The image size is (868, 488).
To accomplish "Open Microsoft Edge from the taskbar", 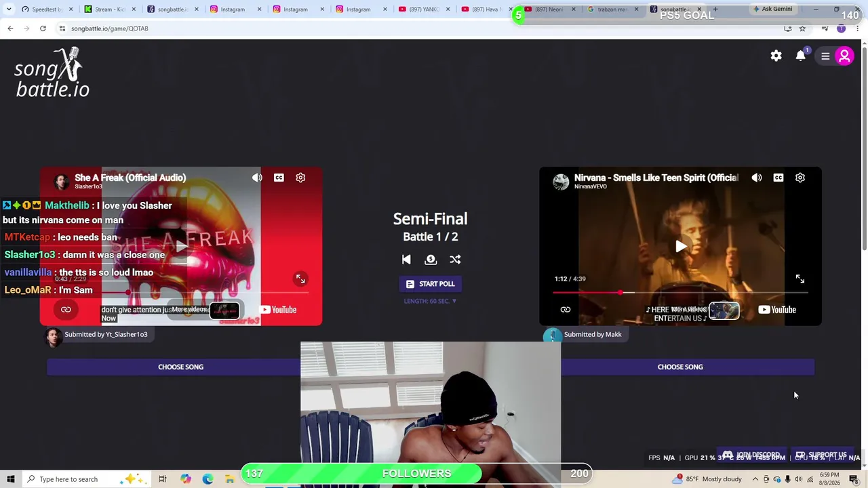I will (x=208, y=479).
